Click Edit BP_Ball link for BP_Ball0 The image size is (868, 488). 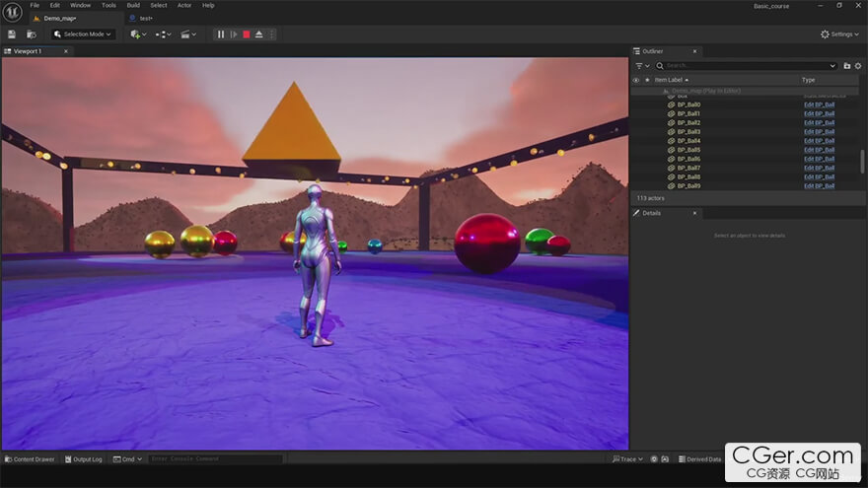819,105
